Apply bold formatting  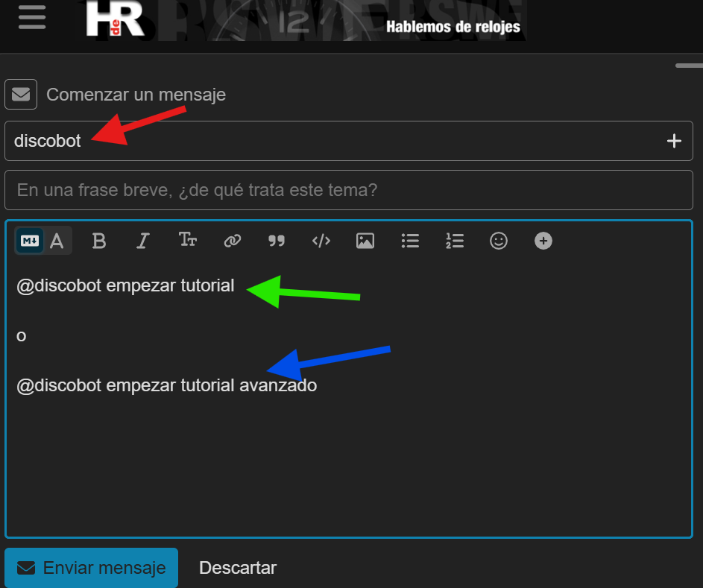[98, 241]
